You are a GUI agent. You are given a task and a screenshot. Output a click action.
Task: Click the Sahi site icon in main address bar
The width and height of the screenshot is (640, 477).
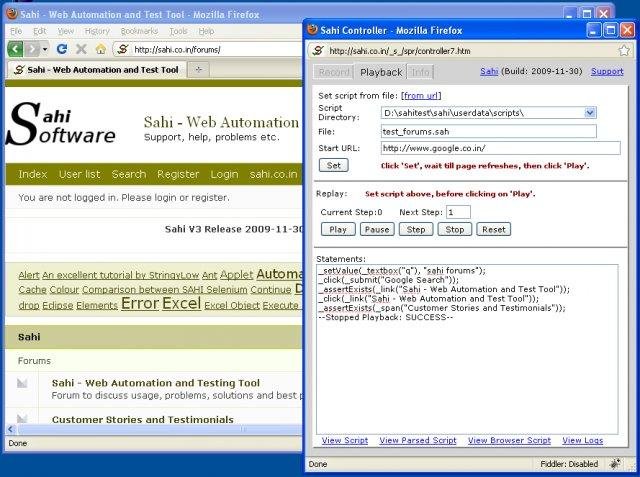123,49
